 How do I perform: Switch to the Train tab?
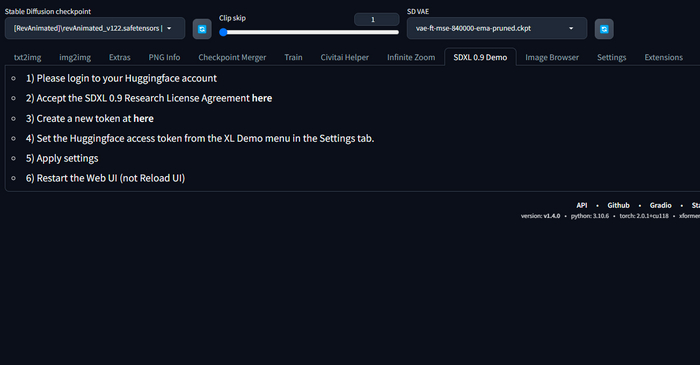click(293, 58)
